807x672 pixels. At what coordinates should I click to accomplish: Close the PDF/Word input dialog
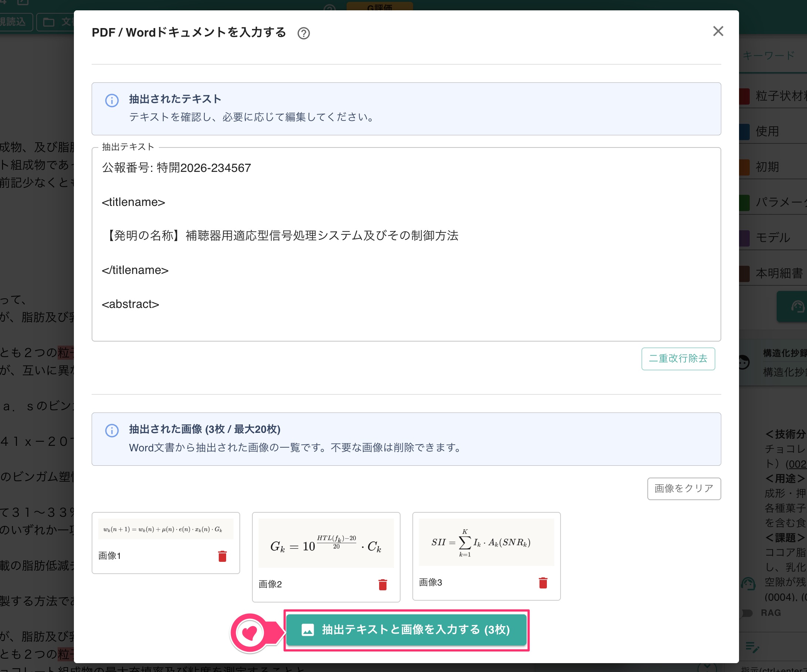click(718, 31)
